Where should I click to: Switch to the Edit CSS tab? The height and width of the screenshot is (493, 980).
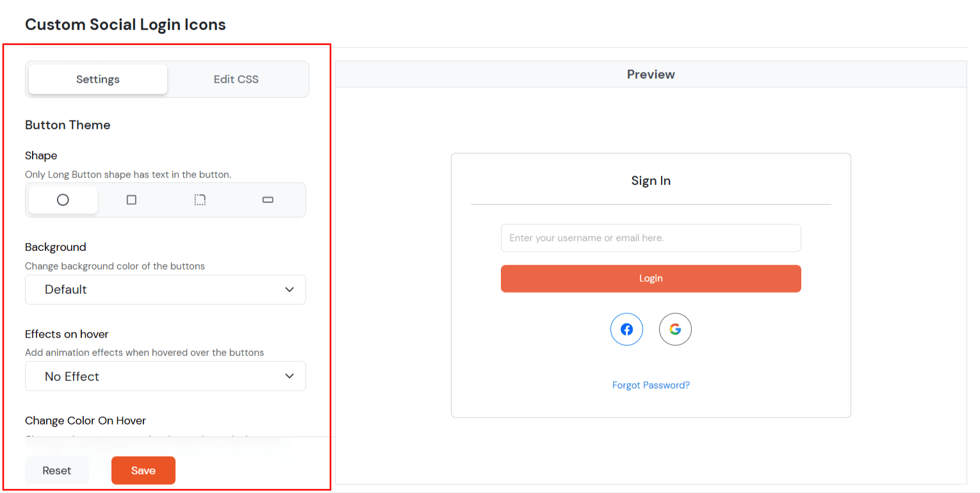click(x=236, y=79)
